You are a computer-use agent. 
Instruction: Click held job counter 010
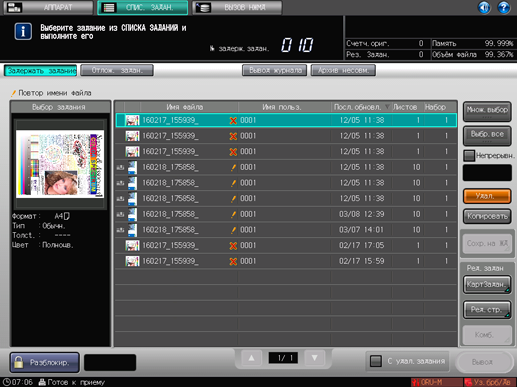point(297,45)
